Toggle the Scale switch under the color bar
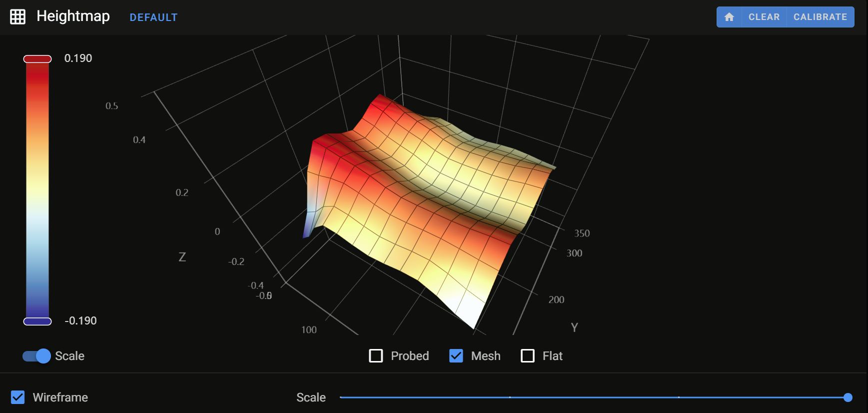The height and width of the screenshot is (413, 868). click(x=36, y=356)
